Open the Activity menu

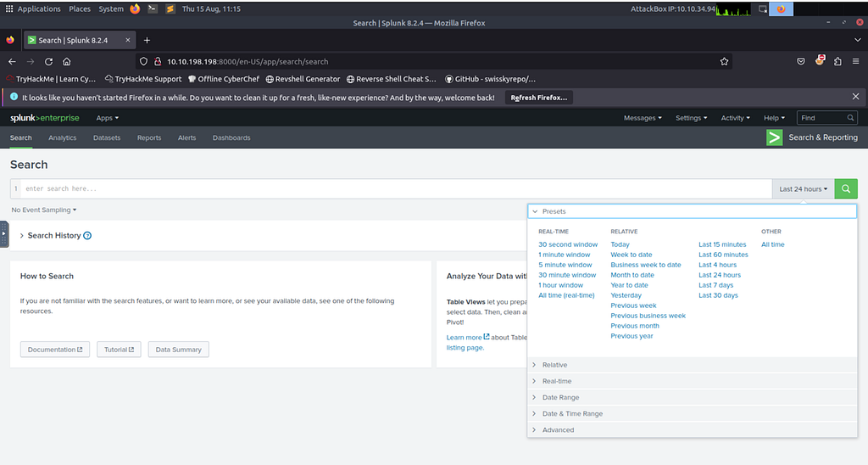pos(735,118)
